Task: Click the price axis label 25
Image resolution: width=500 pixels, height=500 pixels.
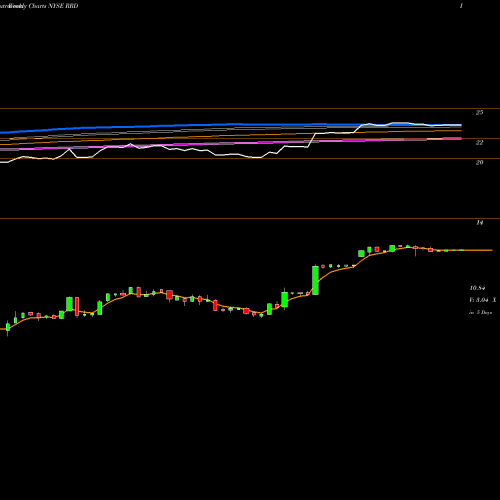Action: (479, 113)
